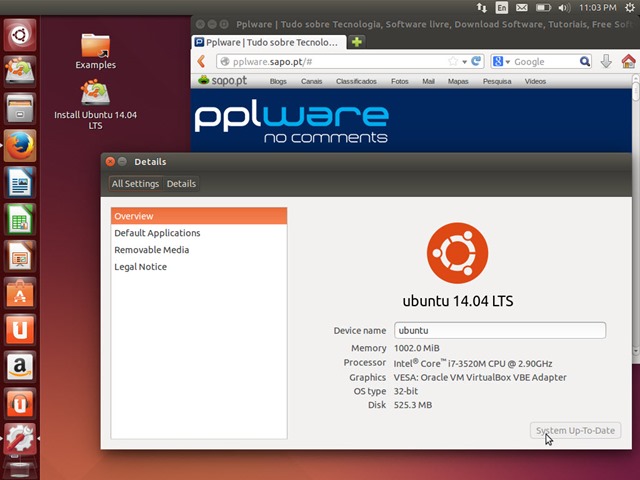Click the Ubuntu logo in Overview
Image resolution: width=640 pixels, height=480 pixels.
click(457, 253)
